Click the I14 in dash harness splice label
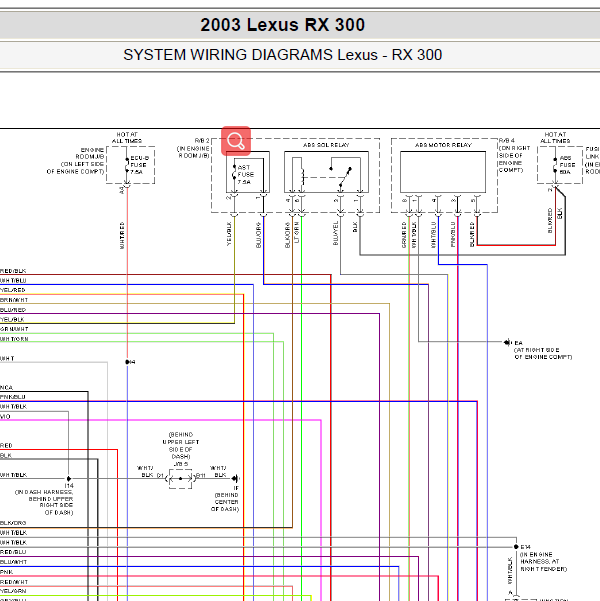600x601 pixels. [x=44, y=499]
